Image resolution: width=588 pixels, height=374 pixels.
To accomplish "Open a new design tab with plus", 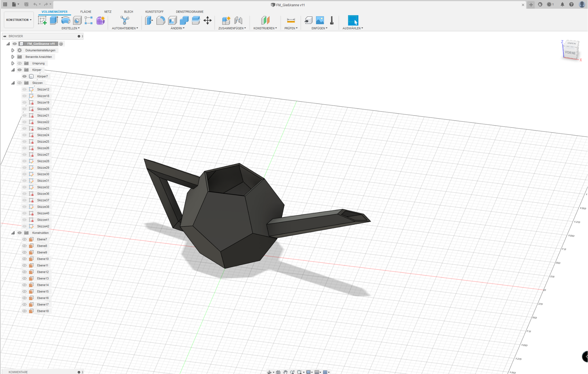I will (531, 5).
